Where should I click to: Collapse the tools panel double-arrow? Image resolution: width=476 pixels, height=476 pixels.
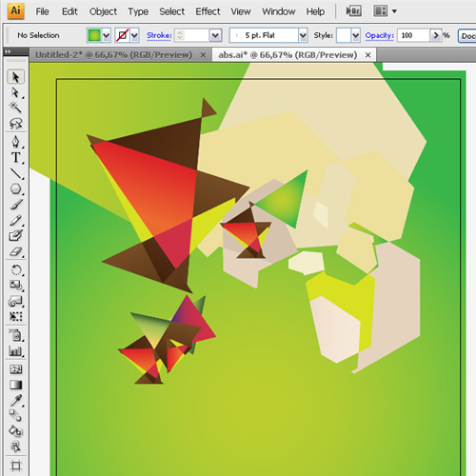click(x=9, y=51)
